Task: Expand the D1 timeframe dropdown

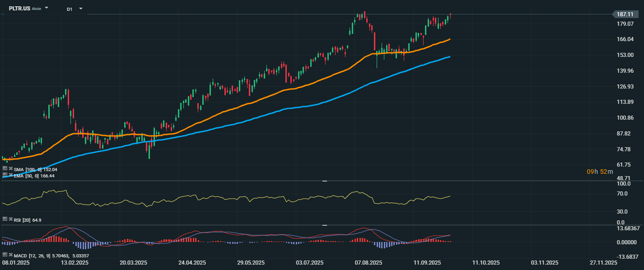Action: (80, 9)
